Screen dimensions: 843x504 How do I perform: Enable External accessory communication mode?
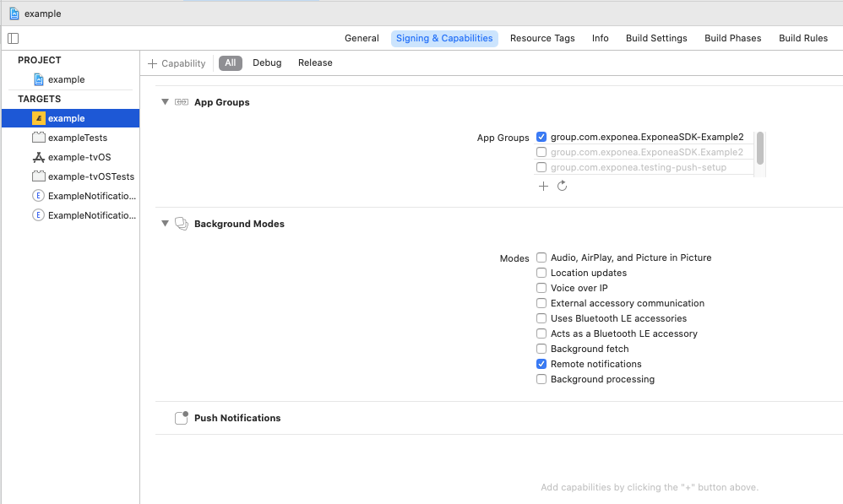(541, 304)
